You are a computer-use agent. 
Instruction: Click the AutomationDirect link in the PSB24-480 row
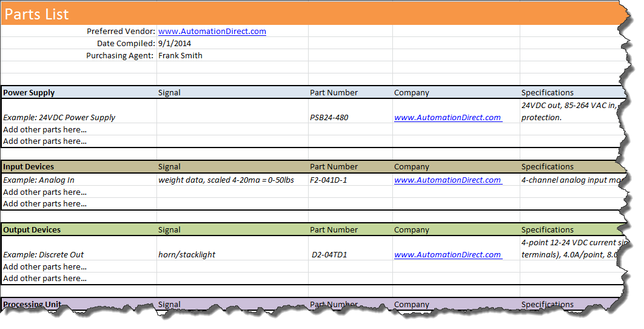click(448, 118)
